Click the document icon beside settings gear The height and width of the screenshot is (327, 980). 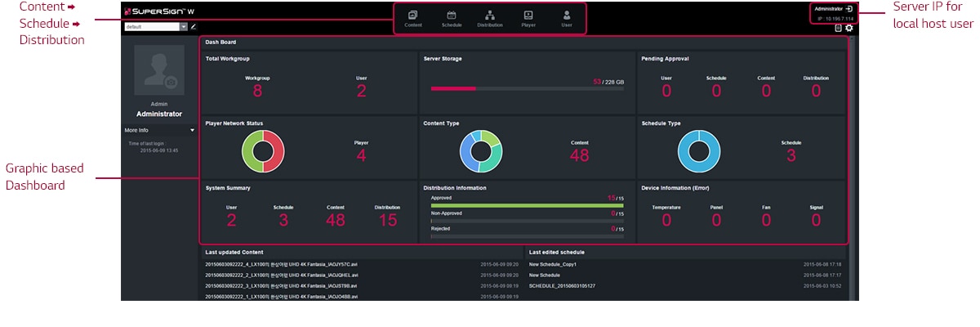click(x=838, y=28)
